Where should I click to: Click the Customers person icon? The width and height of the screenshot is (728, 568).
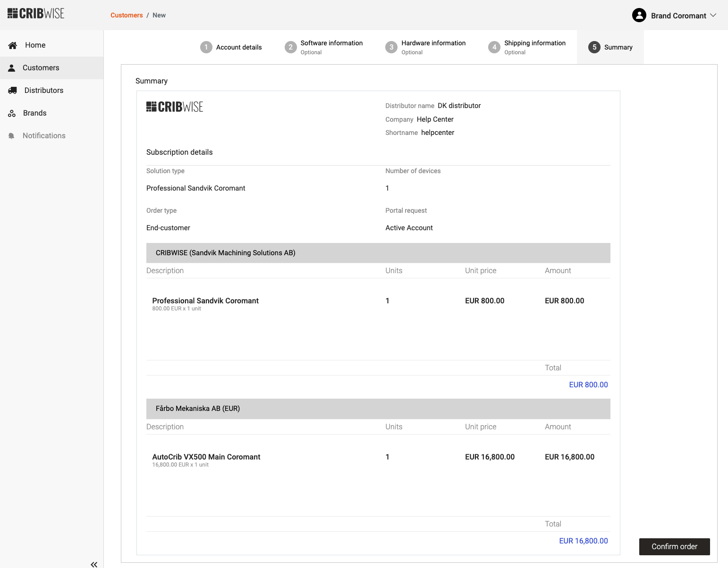click(x=12, y=68)
